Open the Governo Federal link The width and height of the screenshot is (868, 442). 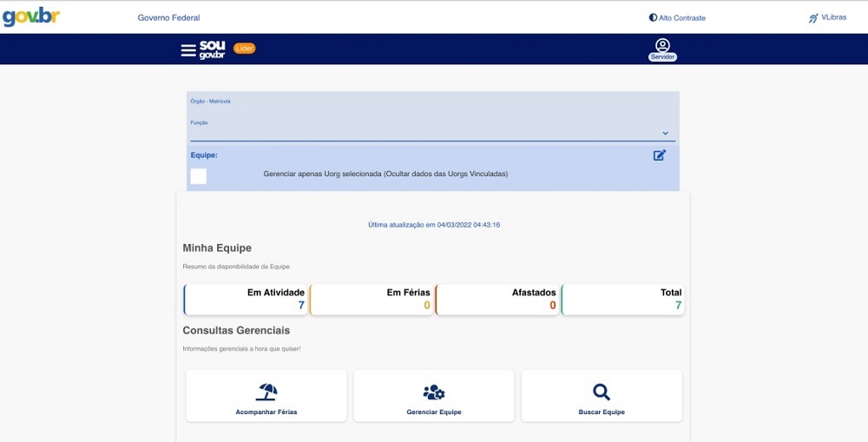169,17
